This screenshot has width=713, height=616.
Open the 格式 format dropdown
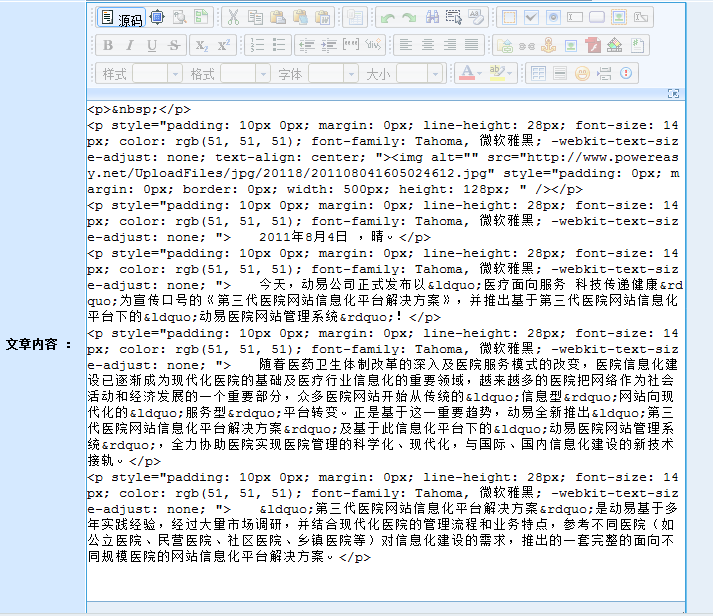point(245,74)
